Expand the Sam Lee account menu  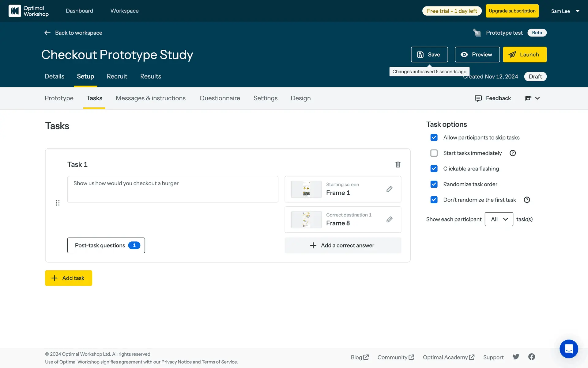[x=565, y=11]
